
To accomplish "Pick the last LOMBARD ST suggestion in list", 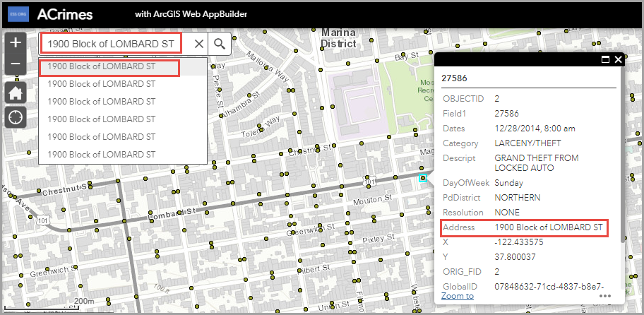I will (x=102, y=154).
